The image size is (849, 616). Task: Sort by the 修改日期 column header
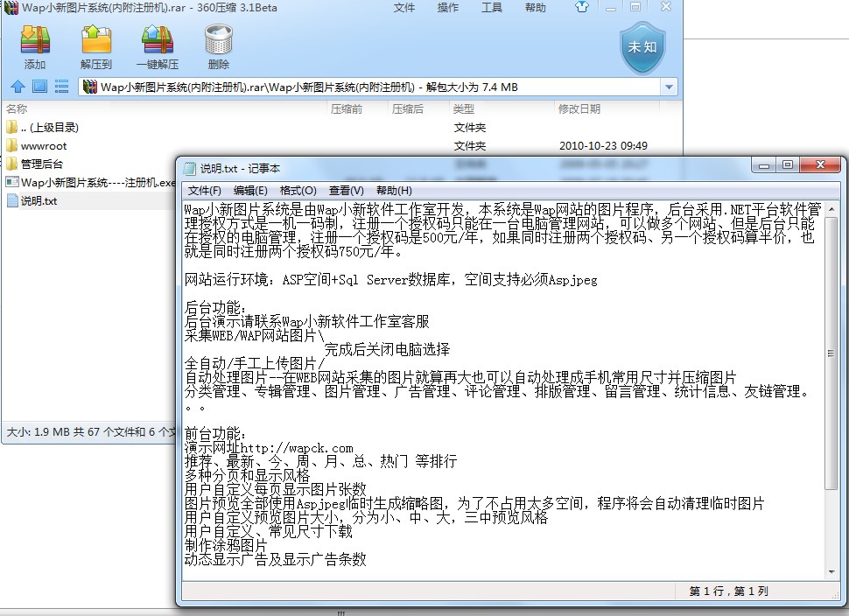click(579, 109)
